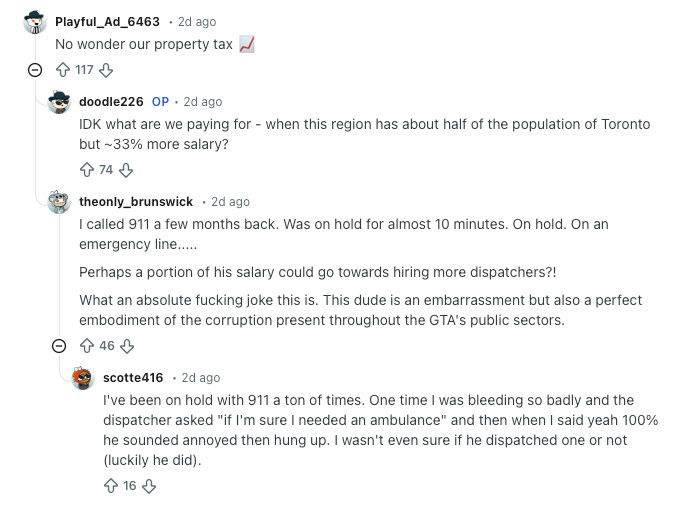Downvote doodle226's comment about salary
This screenshot has height=510, width=680.
pos(126,170)
